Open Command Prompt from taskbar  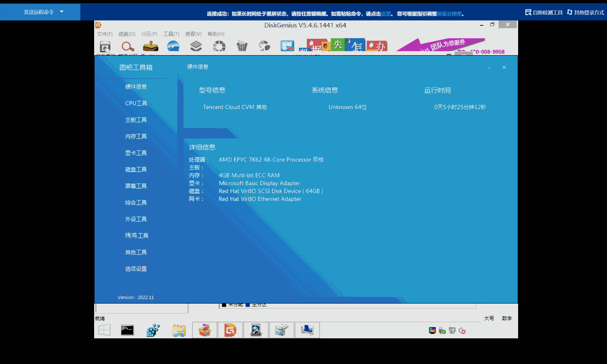pos(127,330)
